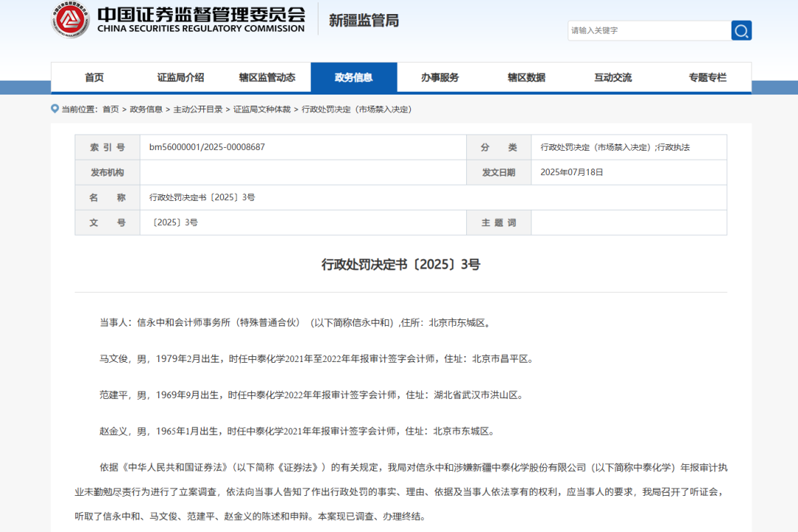Viewport: 798px width, 532px height.
Task: Click the date value 2025年07月18日
Action: (x=571, y=172)
